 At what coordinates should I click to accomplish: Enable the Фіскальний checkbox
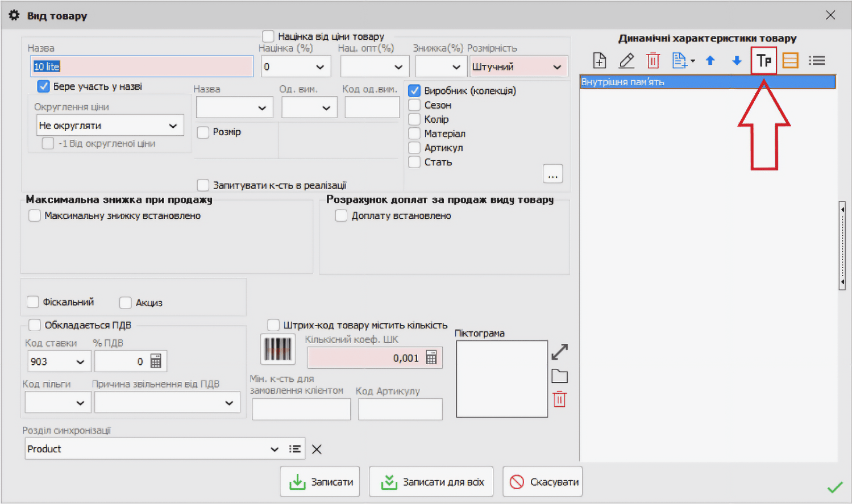click(33, 302)
